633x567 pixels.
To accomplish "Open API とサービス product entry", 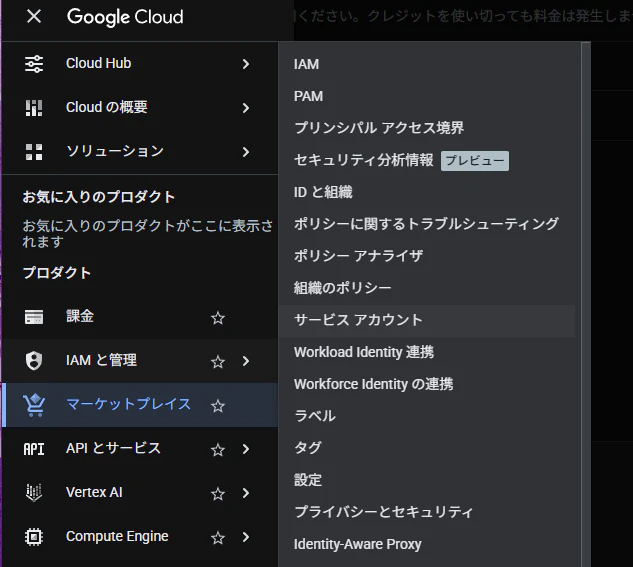I will click(x=140, y=449).
